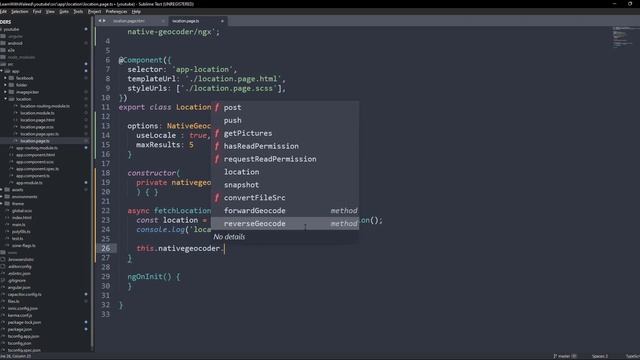The height and width of the screenshot is (360, 640).
Task: Go to next tab using right arrow
Action: click(104, 21)
